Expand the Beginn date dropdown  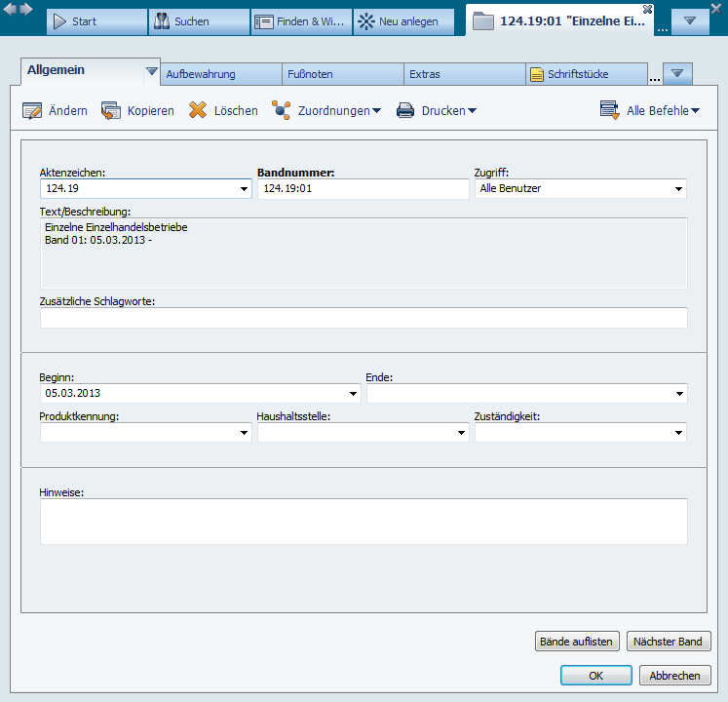point(352,394)
